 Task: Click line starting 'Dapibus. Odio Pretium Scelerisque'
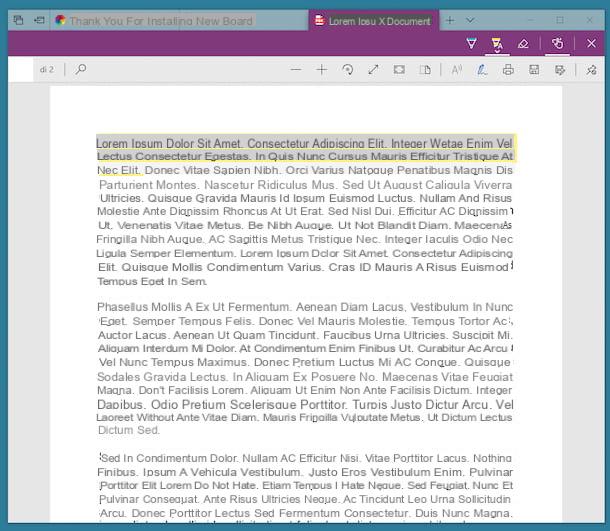coord(305,405)
